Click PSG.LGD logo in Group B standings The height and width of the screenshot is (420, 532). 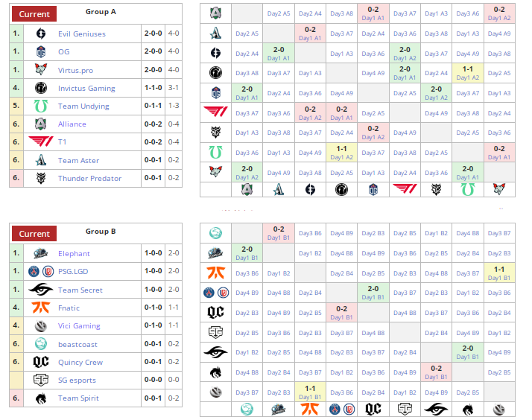[x=41, y=272]
